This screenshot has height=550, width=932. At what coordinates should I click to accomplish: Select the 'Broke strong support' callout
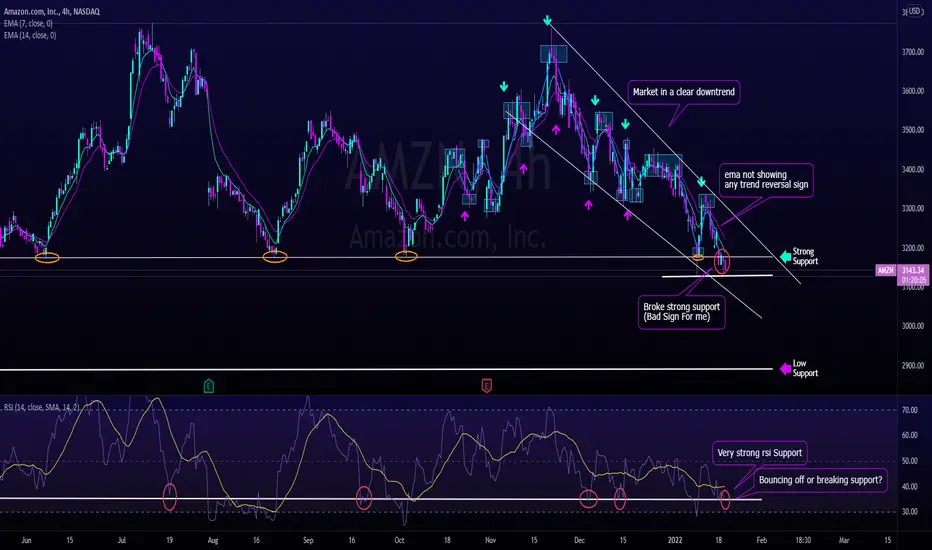coord(681,312)
